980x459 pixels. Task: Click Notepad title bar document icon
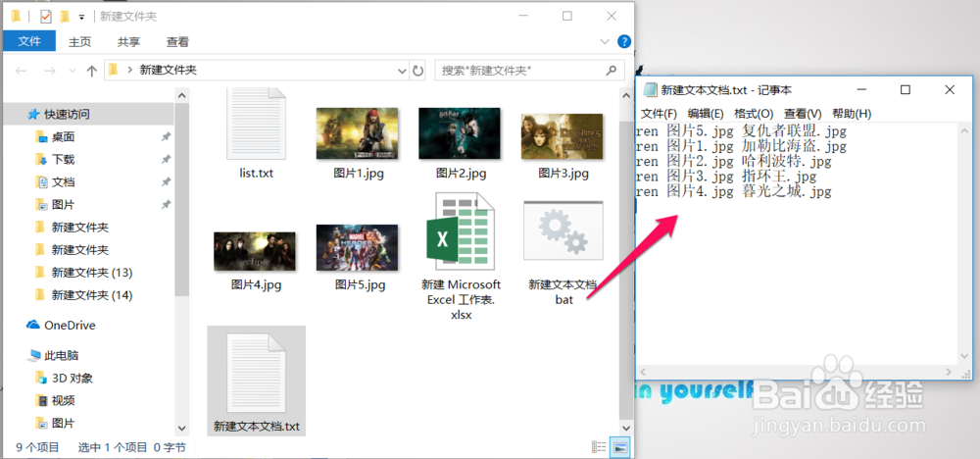[x=650, y=90]
